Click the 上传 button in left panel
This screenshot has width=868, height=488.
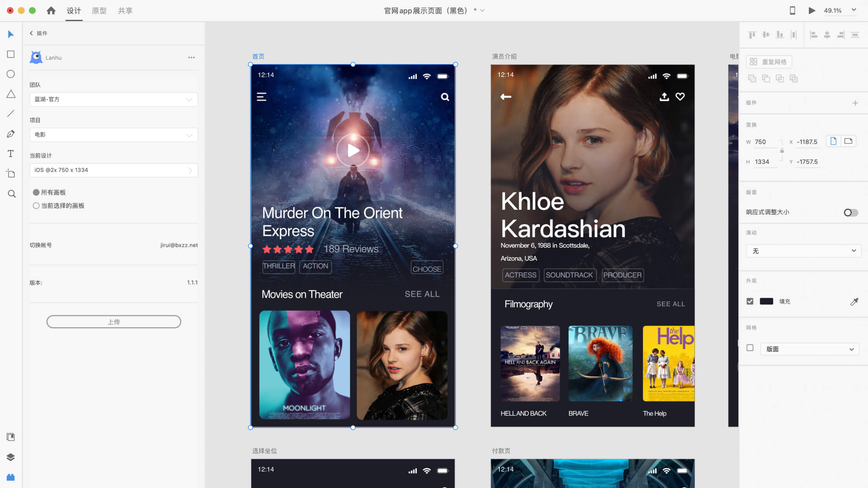pos(113,322)
